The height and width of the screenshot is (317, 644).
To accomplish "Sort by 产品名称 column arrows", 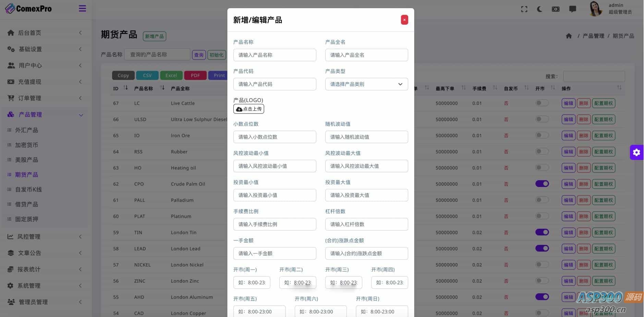I will [162, 88].
